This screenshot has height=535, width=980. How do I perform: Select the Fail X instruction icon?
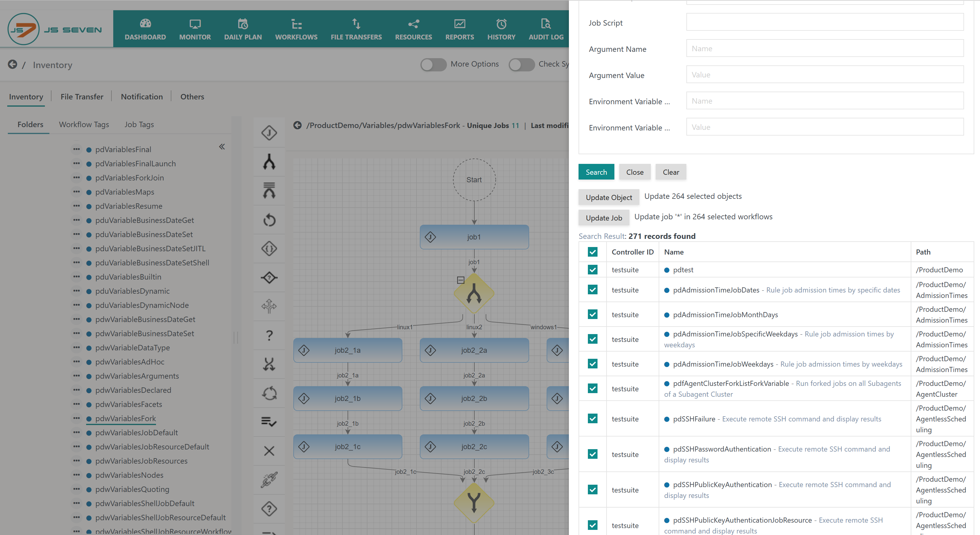click(x=269, y=451)
